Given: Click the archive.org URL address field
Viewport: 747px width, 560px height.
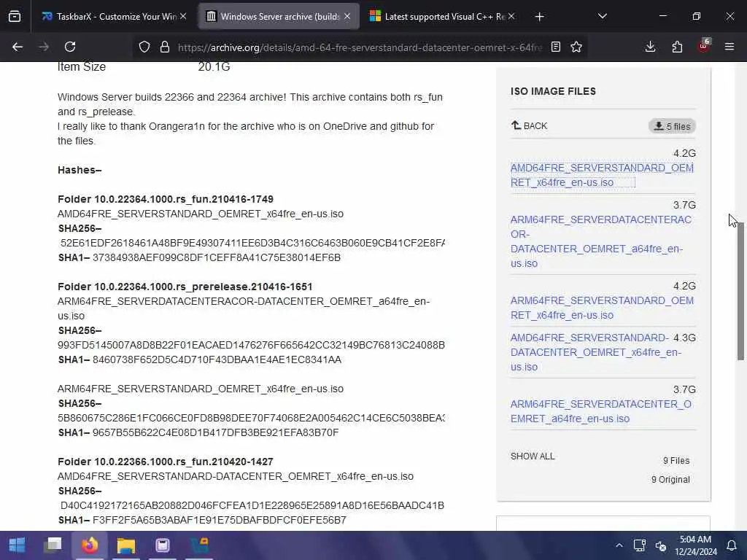Looking at the screenshot, I should coord(360,47).
